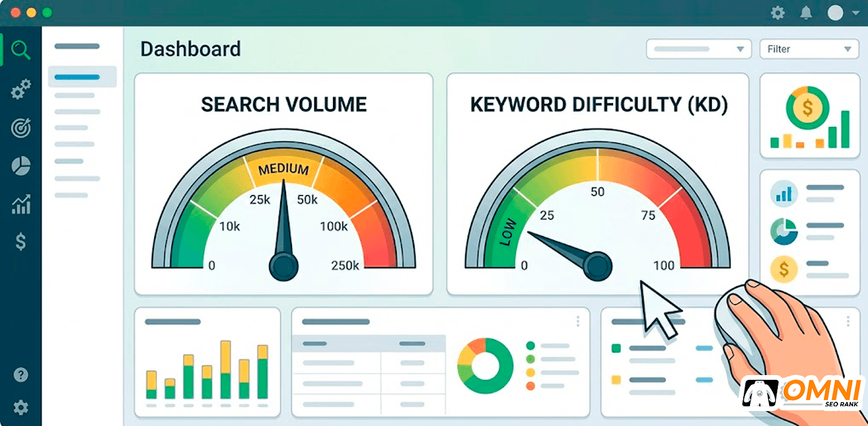Select the highlighted blue item in navigation list
Image resolution: width=868 pixels, height=426 pixels.
[82, 77]
